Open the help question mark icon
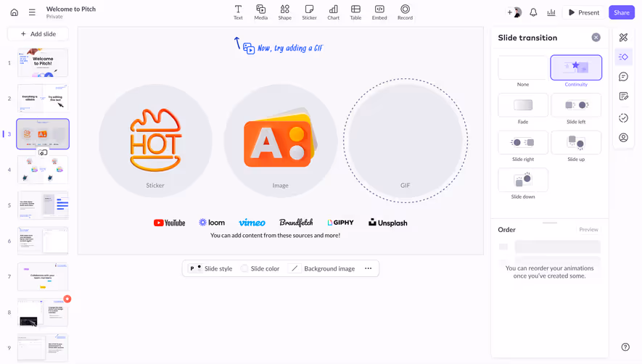642x364 pixels. 625,347
